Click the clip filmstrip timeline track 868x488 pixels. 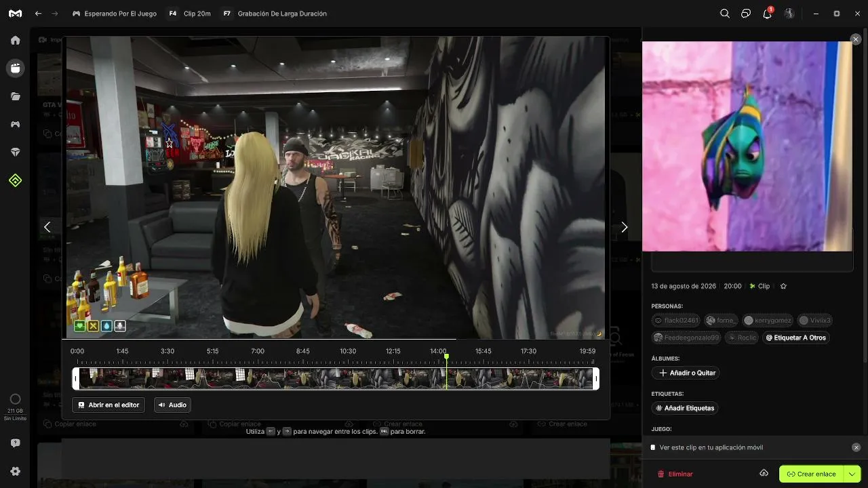tap(336, 378)
